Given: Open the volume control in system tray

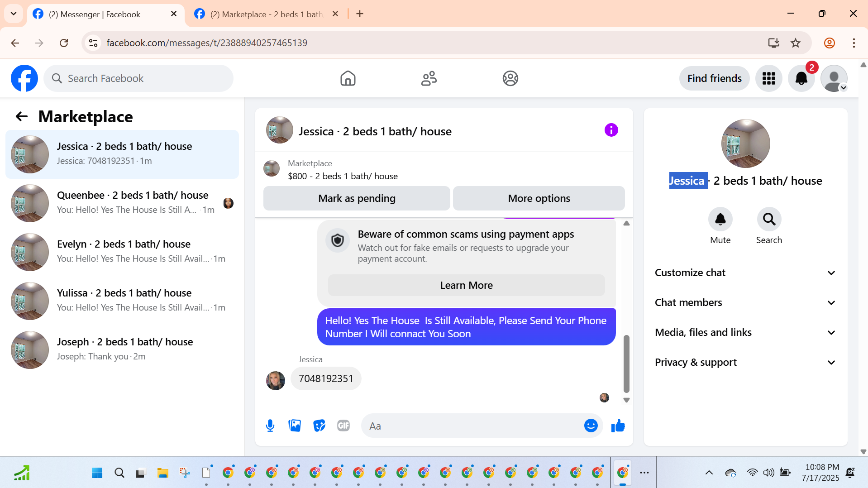Looking at the screenshot, I should click(x=768, y=473).
